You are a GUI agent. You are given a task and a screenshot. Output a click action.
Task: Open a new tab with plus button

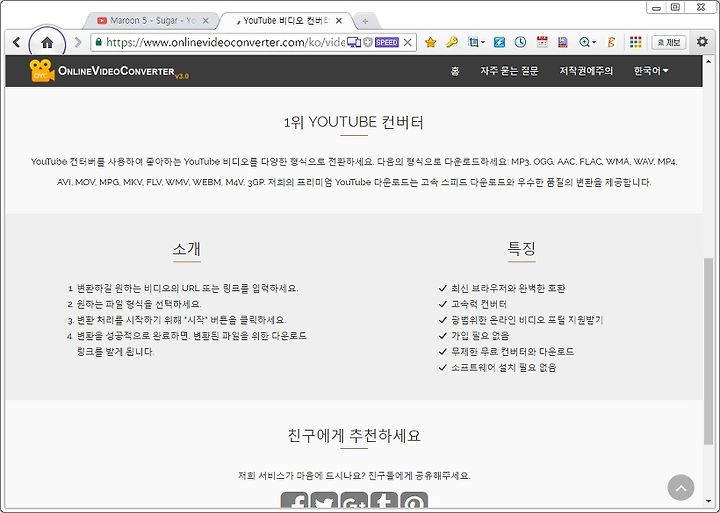click(365, 21)
